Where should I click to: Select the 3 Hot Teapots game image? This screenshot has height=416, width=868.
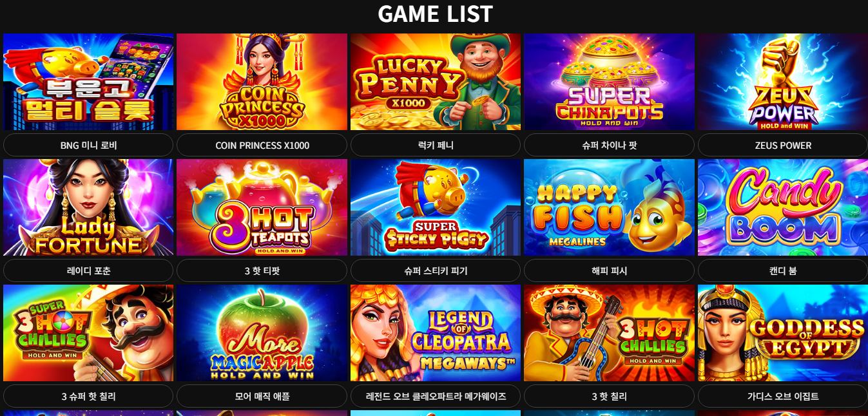pos(262,207)
